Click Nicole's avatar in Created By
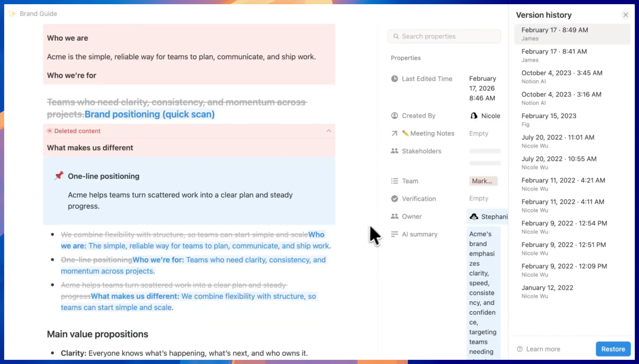Image resolution: width=639 pixels, height=364 pixels. [x=474, y=116]
